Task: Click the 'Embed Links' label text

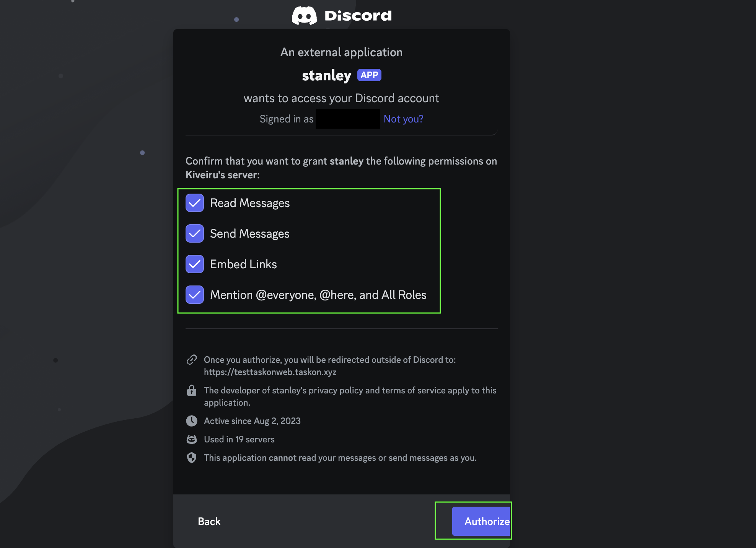Action: (x=243, y=264)
